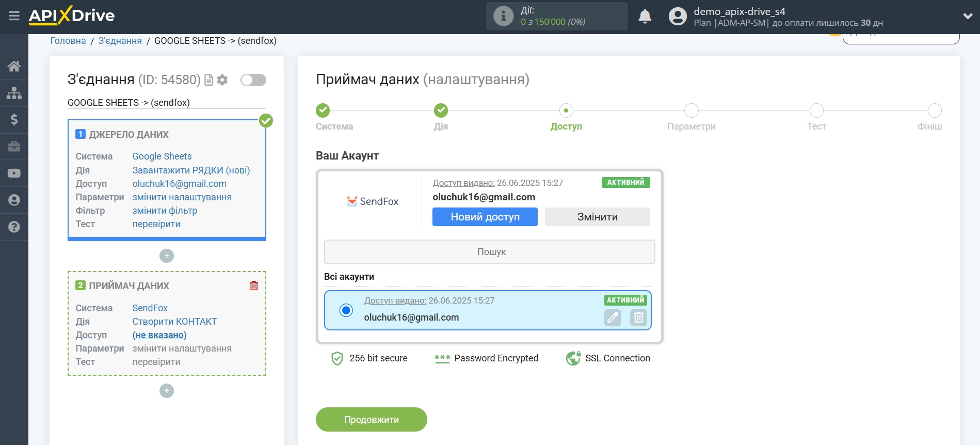980x445 pixels.
Task: Click the Змінити button
Action: (598, 217)
